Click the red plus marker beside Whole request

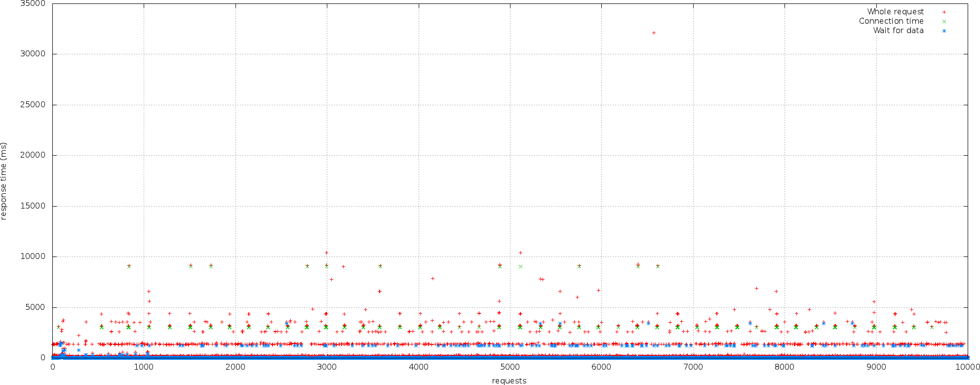click(944, 12)
